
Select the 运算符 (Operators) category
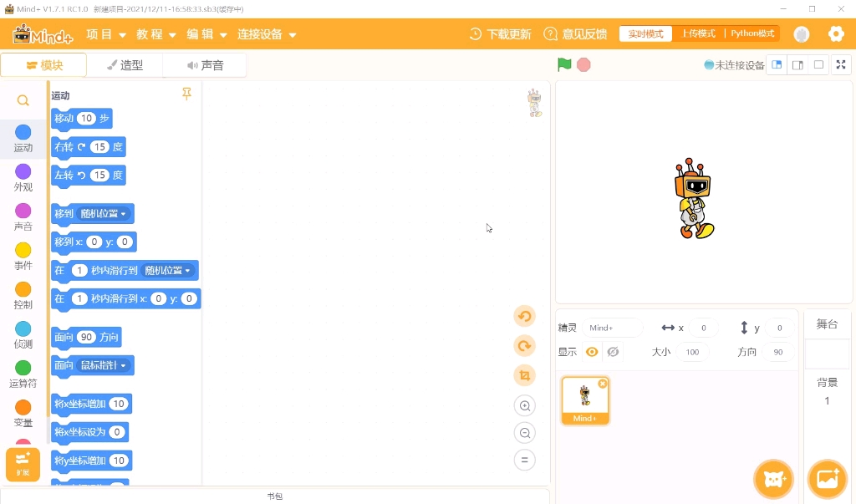23,374
